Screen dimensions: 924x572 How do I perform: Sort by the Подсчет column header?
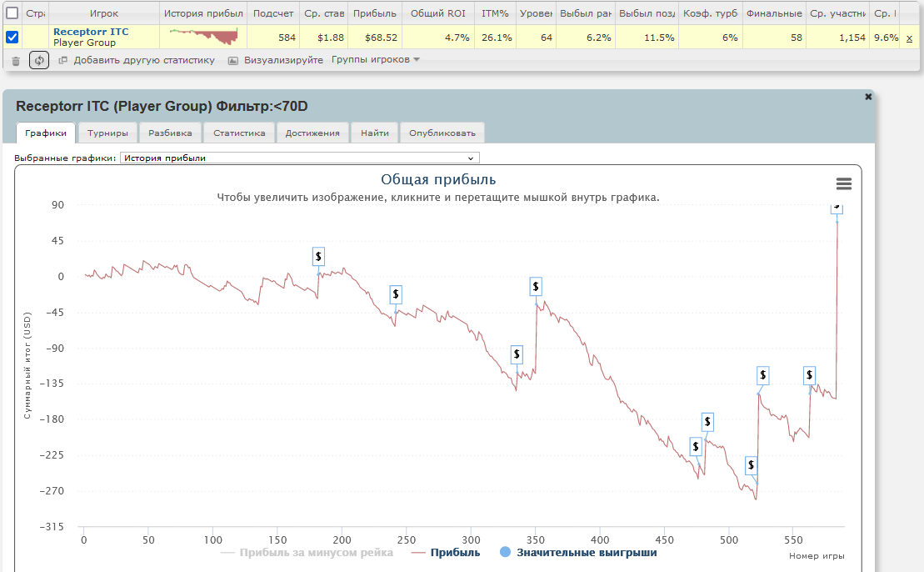pos(273,13)
